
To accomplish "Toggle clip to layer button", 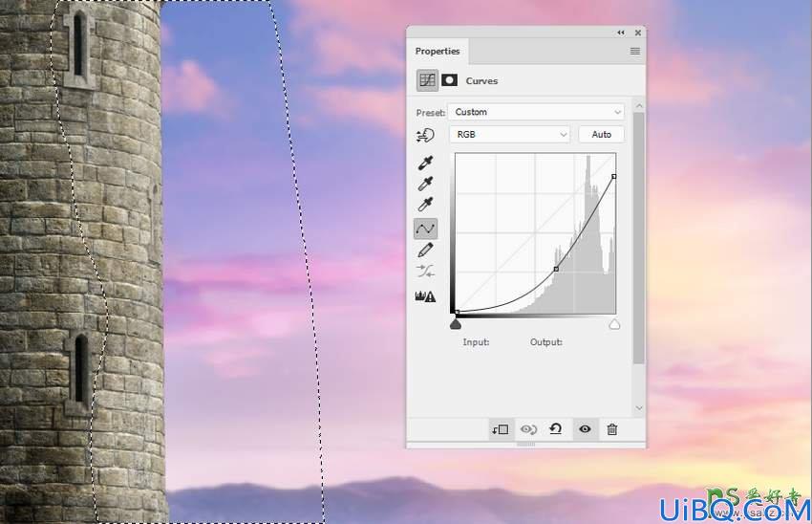I will click(501, 429).
